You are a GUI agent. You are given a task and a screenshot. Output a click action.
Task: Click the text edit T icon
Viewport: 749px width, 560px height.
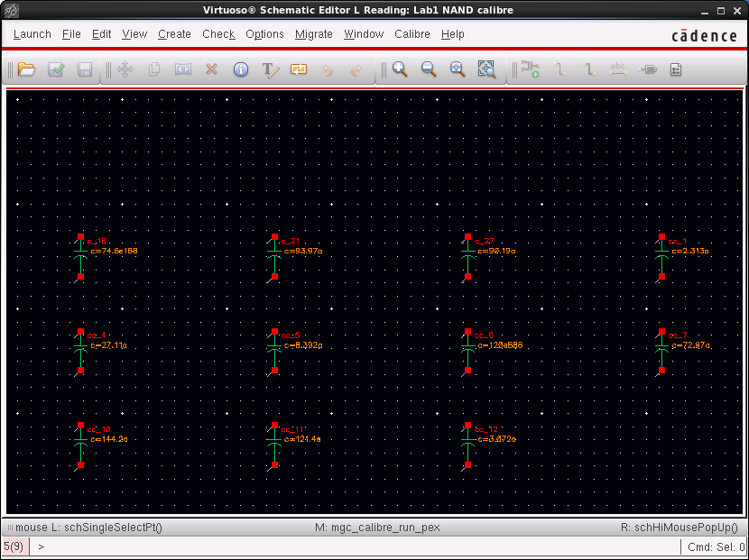click(270, 69)
